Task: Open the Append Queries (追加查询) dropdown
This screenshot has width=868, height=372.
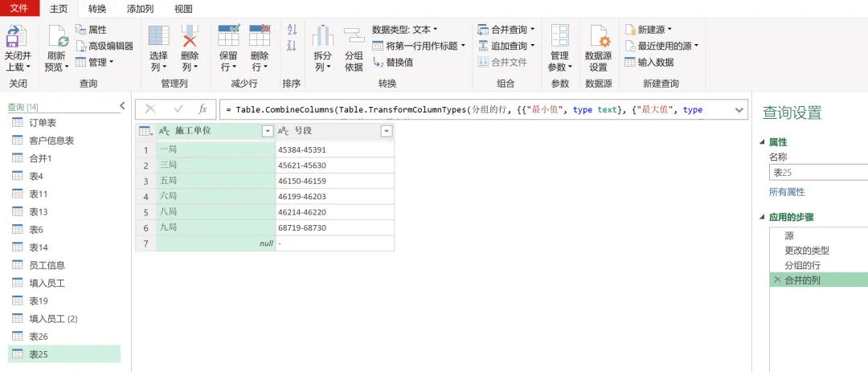Action: click(506, 45)
